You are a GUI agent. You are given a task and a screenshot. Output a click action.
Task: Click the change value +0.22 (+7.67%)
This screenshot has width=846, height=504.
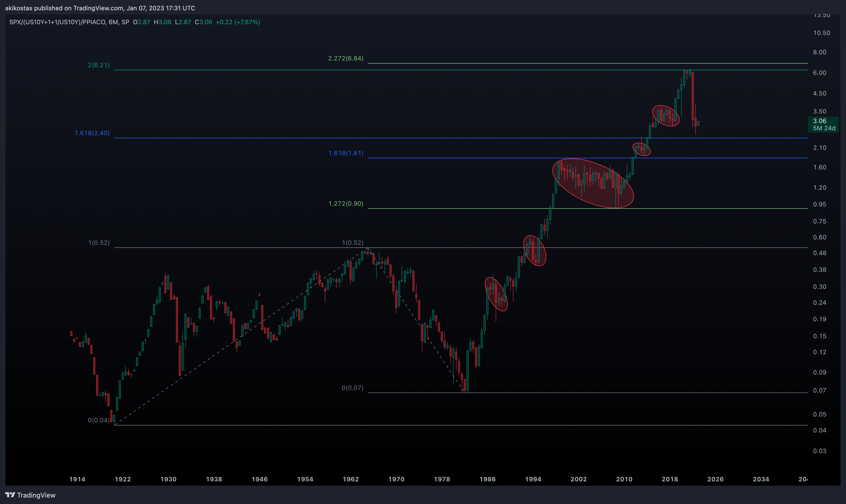tap(238, 22)
